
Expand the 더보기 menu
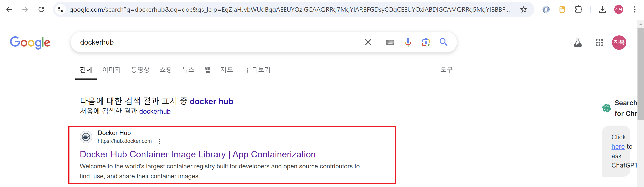point(258,70)
